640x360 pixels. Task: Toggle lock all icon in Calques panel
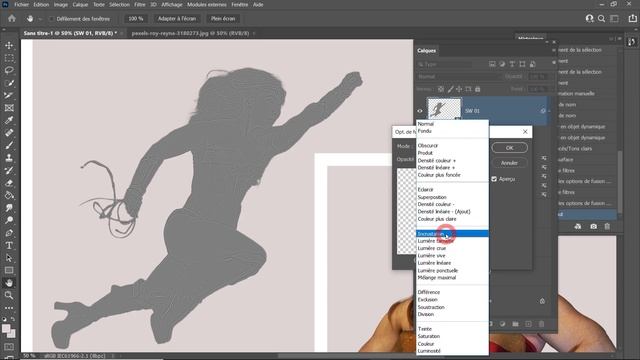click(x=477, y=89)
